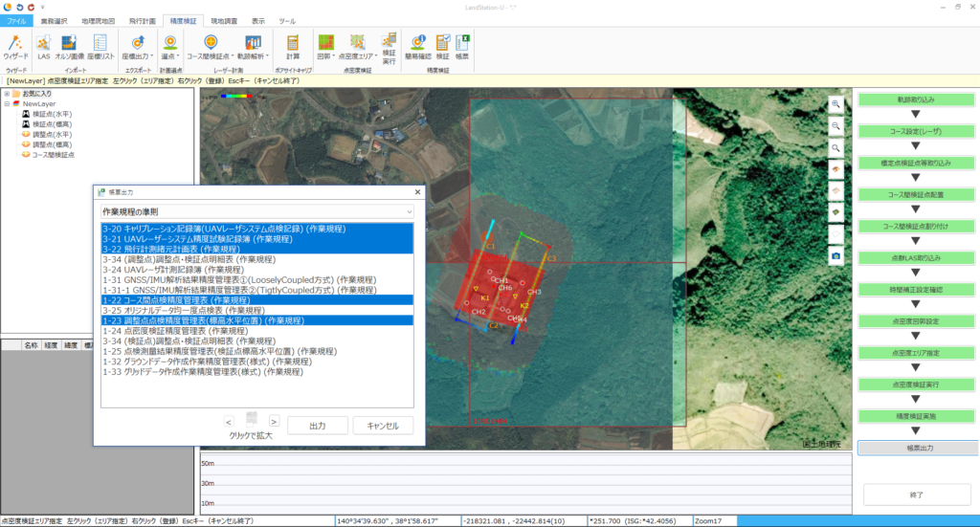Click the 点群LAS取り込み workflow step
Viewport: 980px width, 527px height.
pos(914,258)
